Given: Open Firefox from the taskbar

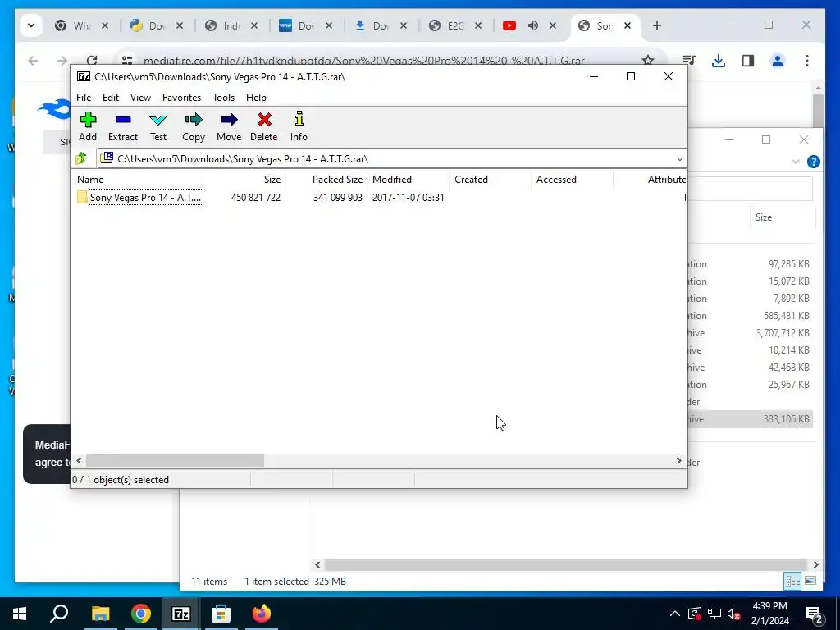Looking at the screenshot, I should point(262,614).
